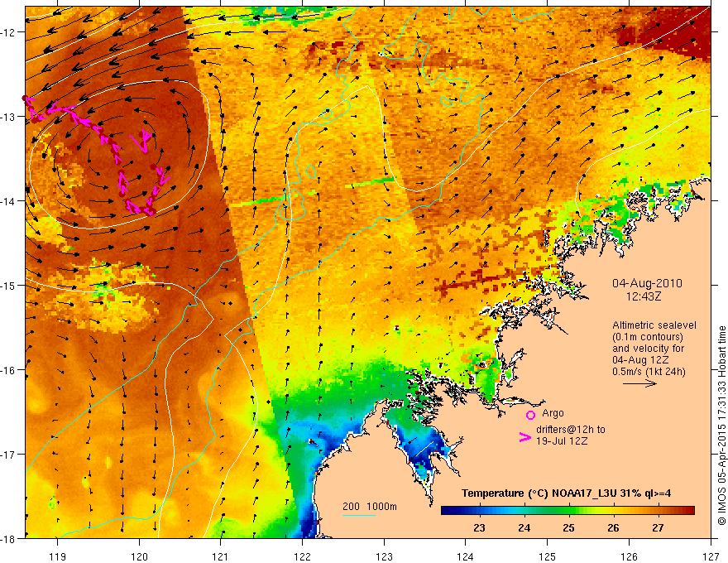Click the longitude label 125
Viewport: 728px width, 563px height.
pos(548,556)
